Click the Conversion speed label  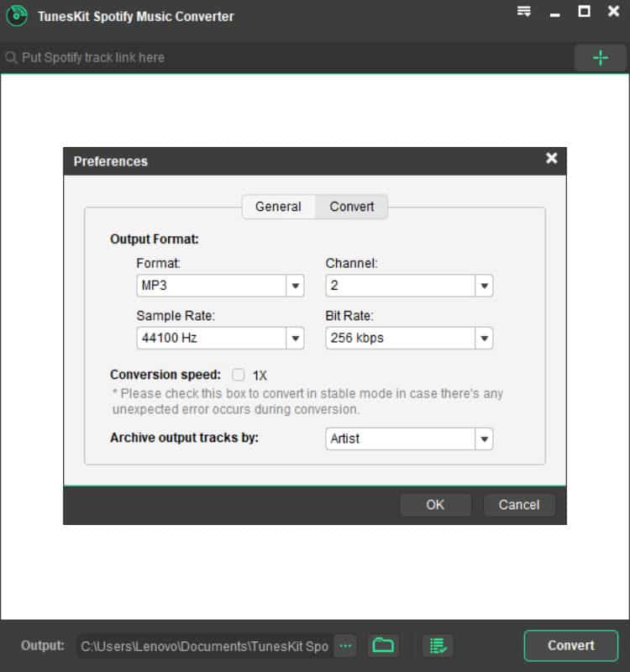165,375
